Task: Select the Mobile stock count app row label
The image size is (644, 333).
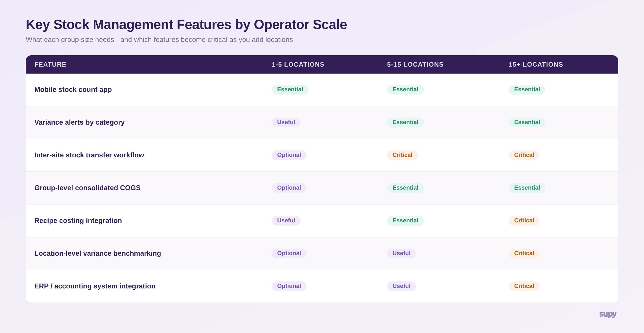Action: [73, 89]
